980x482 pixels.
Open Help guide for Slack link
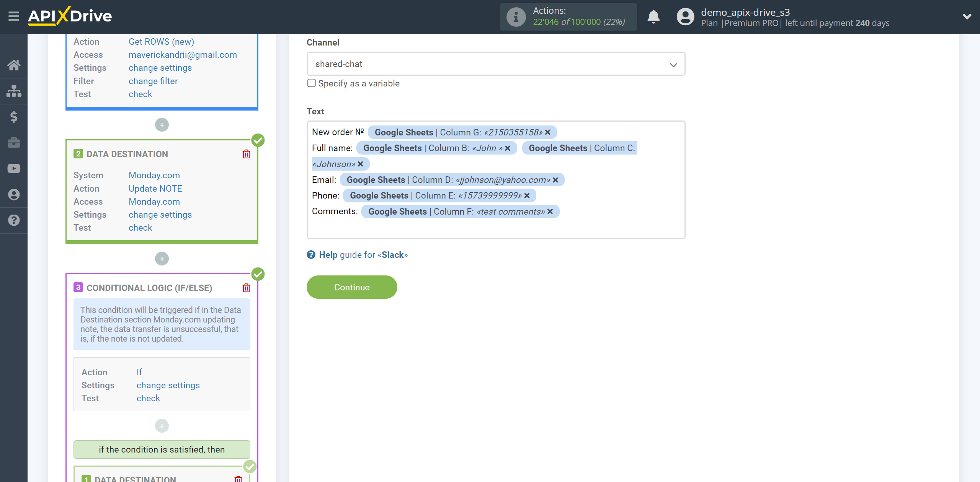pyautogui.click(x=363, y=255)
